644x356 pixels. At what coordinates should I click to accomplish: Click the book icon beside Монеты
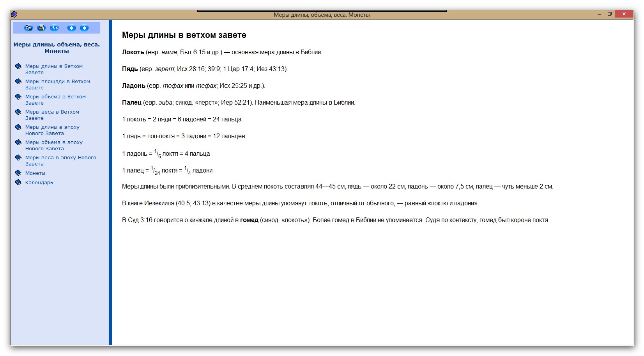coord(18,173)
